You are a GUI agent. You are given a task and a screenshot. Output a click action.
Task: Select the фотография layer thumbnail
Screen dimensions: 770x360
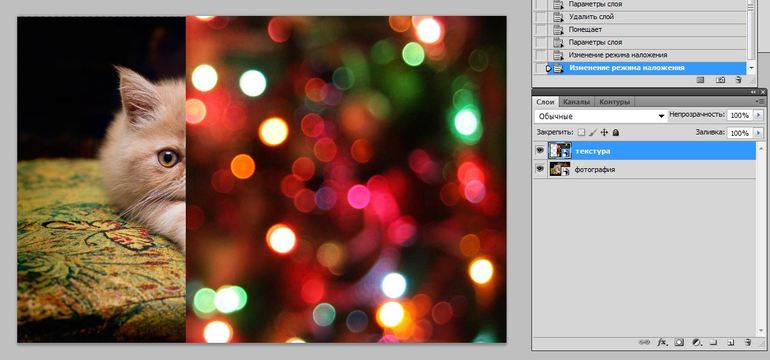point(560,169)
